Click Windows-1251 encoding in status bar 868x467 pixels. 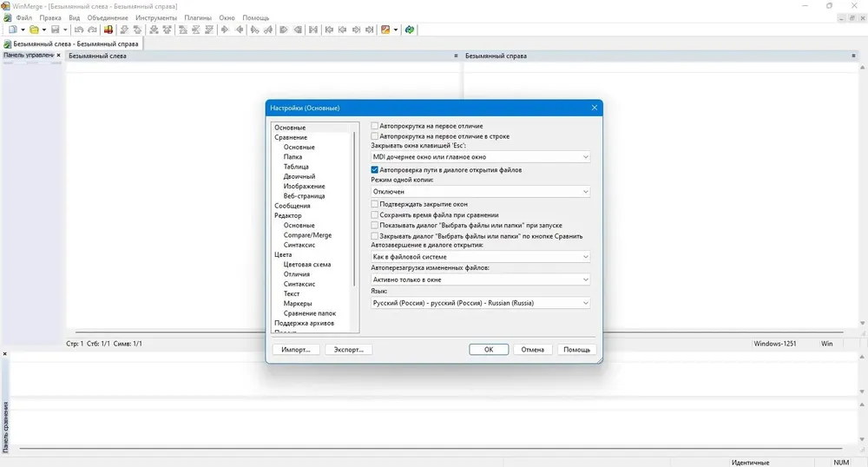click(x=774, y=344)
